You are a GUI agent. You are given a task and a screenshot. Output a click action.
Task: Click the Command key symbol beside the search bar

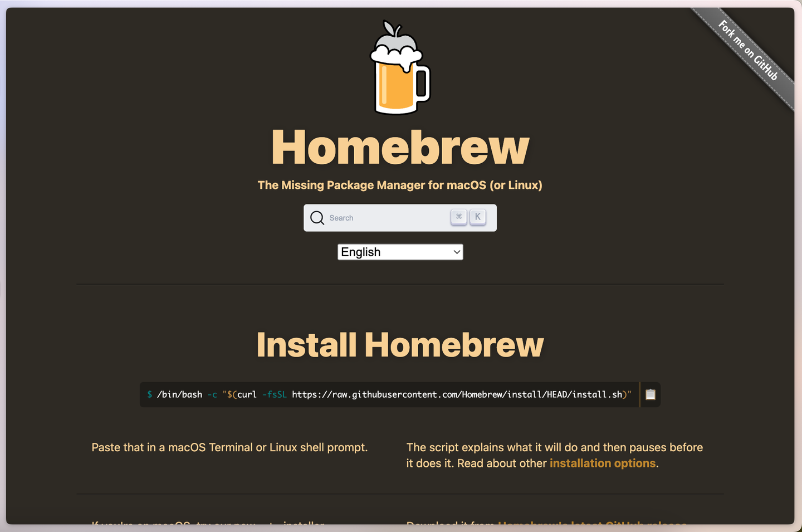point(459,217)
